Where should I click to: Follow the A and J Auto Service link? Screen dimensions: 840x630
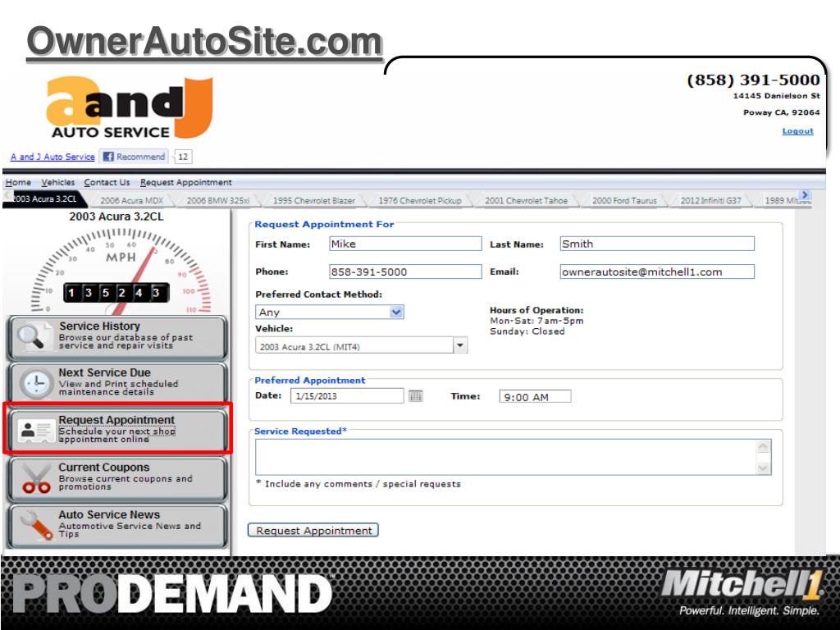[52, 157]
